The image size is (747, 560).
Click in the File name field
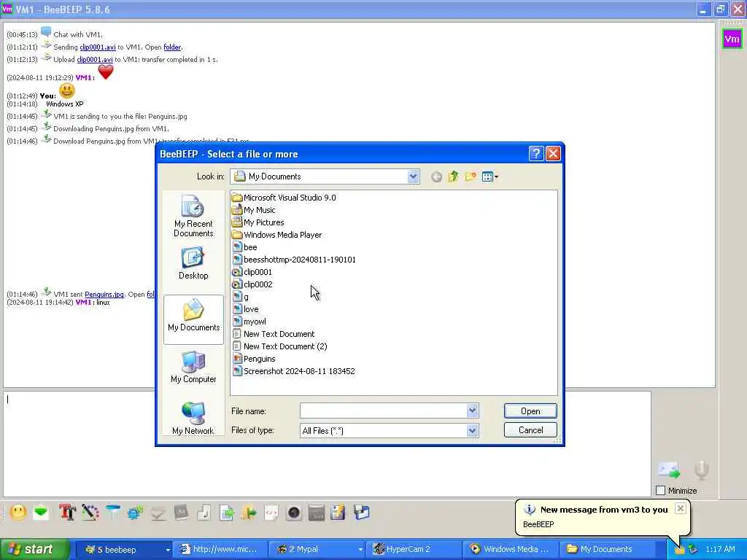[384, 411]
